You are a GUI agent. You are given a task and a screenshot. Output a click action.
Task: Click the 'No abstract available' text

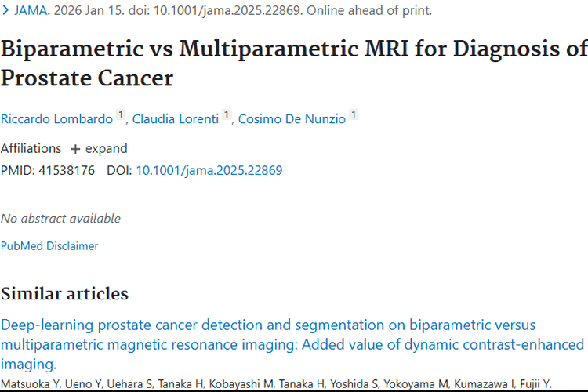tap(60, 219)
